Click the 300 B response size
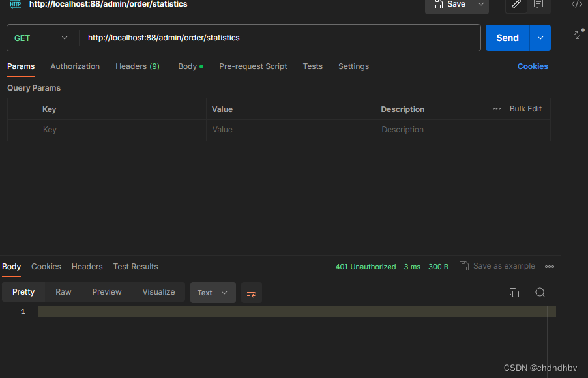 point(438,267)
